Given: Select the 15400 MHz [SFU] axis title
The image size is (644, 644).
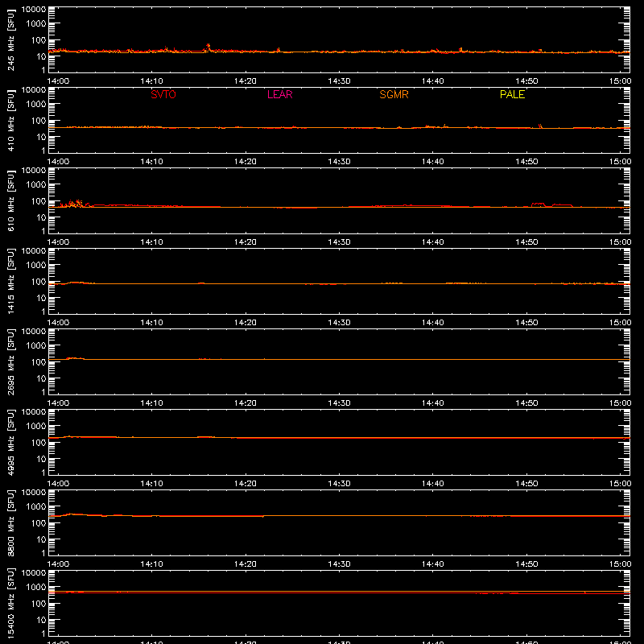Looking at the screenshot, I should (10, 603).
